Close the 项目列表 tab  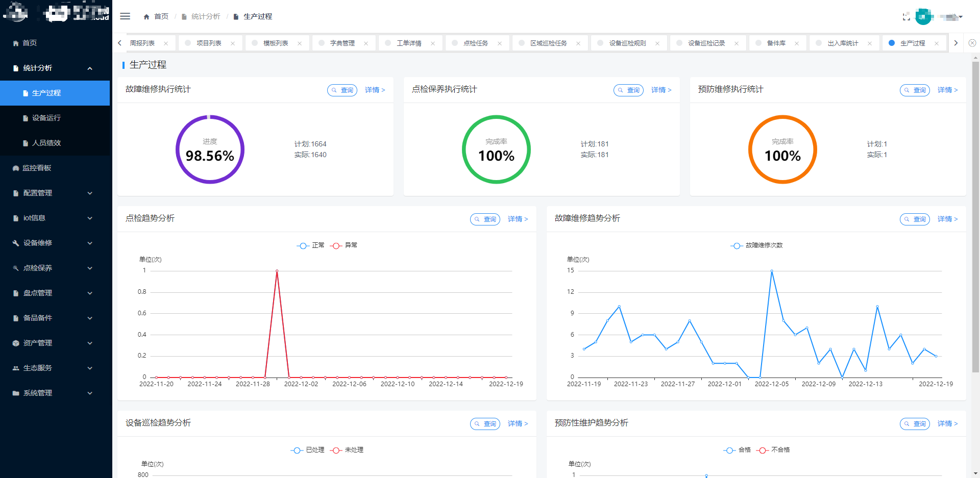(x=233, y=43)
